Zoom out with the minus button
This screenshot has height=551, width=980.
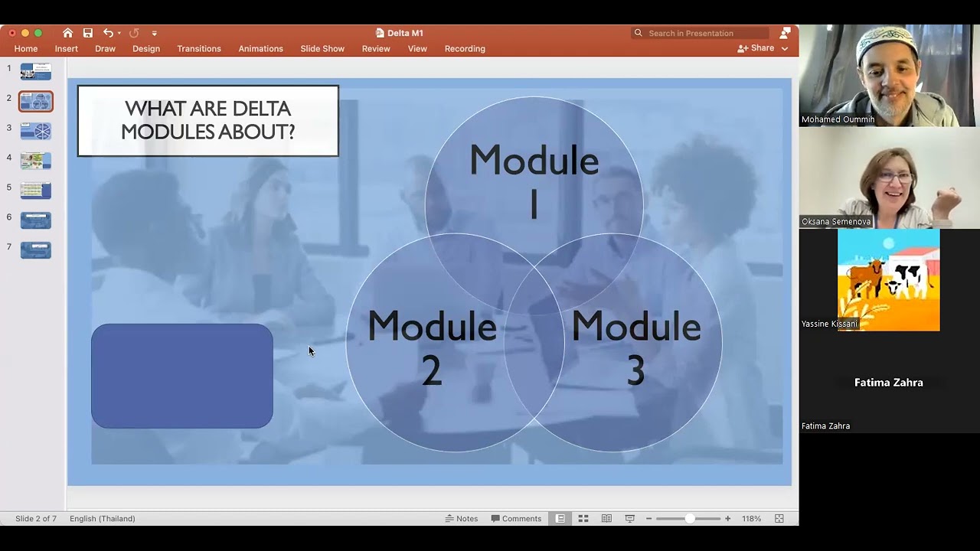point(648,519)
